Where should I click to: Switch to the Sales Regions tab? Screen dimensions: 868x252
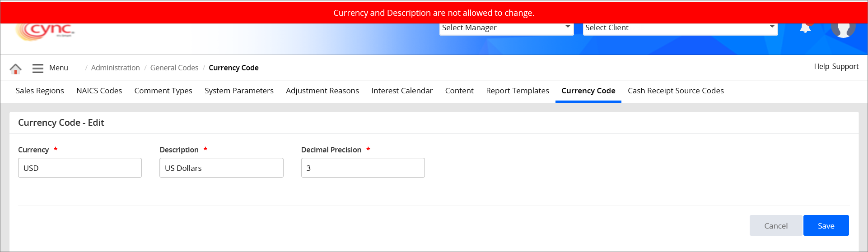coord(40,91)
